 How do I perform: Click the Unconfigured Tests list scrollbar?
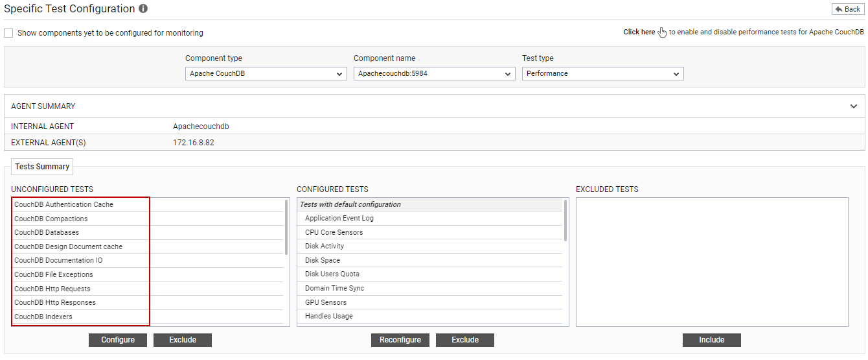[x=286, y=227]
